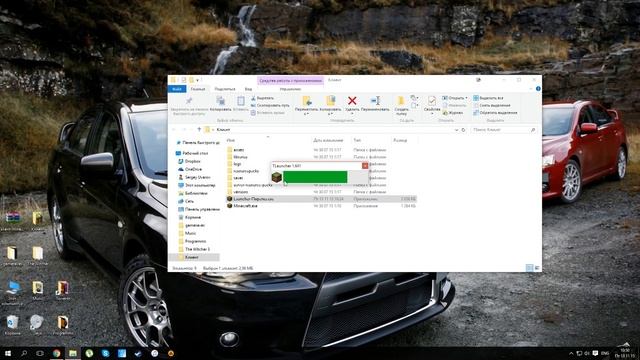Open This PC (Этот компьютер) in sidebar
Viewport: 640px width, 360px height.
(197, 185)
